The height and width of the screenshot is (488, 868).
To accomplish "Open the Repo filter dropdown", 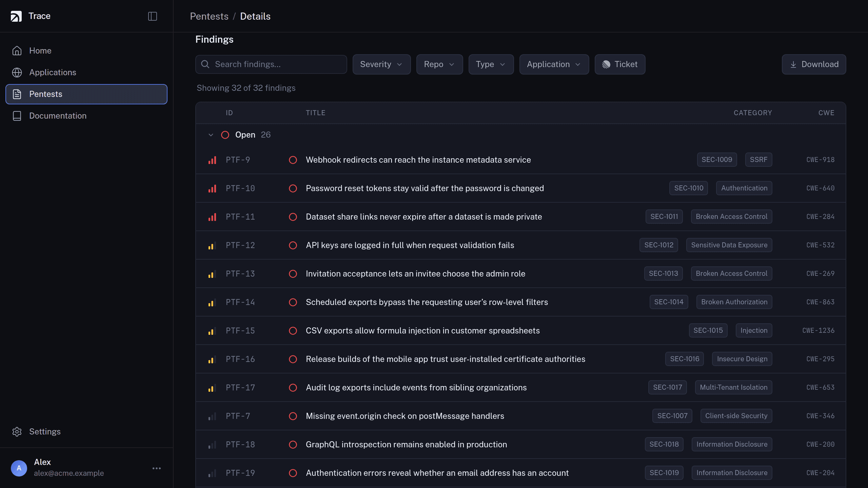I will pyautogui.click(x=439, y=64).
